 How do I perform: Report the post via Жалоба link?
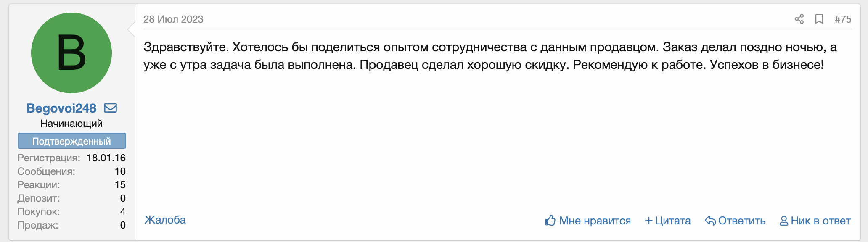tap(165, 220)
